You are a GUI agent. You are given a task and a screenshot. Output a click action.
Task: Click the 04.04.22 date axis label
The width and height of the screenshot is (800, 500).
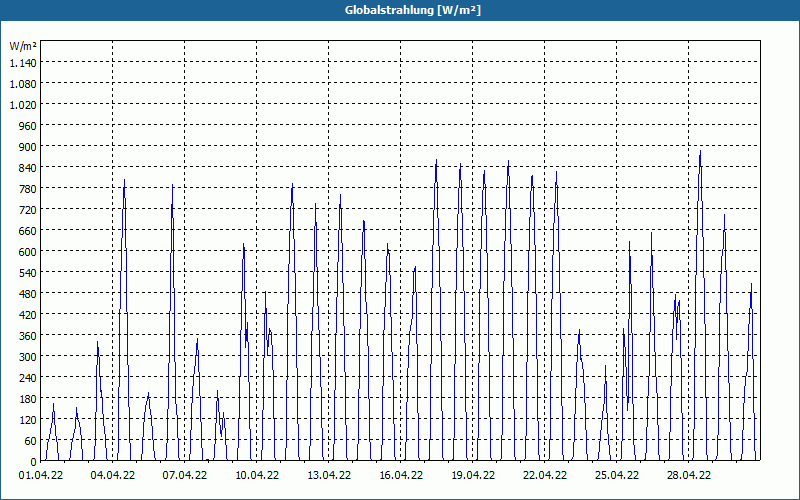click(x=113, y=475)
